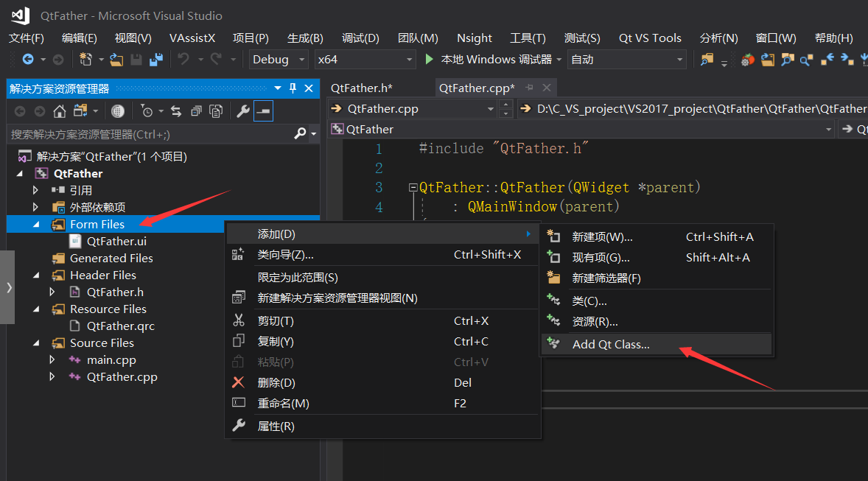Click the tomato VAssistX options icon
The height and width of the screenshot is (481, 868).
747,59
